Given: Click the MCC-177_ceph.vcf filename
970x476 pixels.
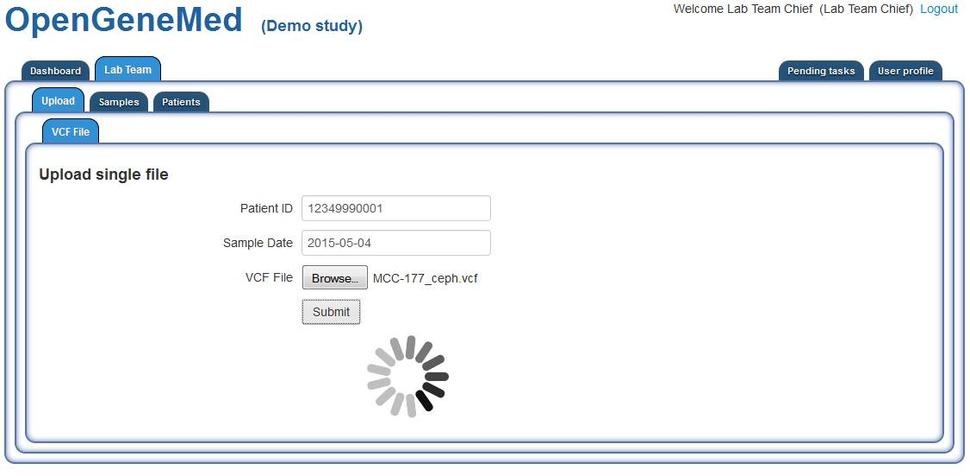Looking at the screenshot, I should [x=425, y=278].
